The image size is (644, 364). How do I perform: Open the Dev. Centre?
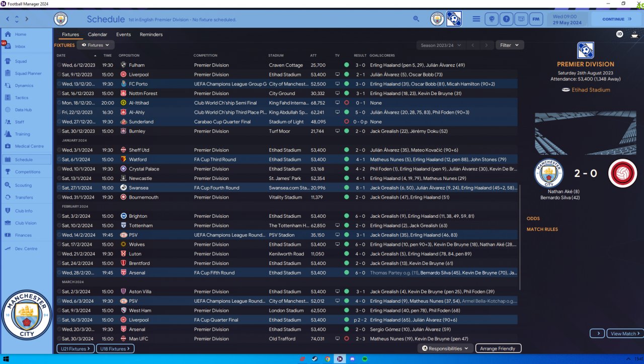(x=26, y=249)
